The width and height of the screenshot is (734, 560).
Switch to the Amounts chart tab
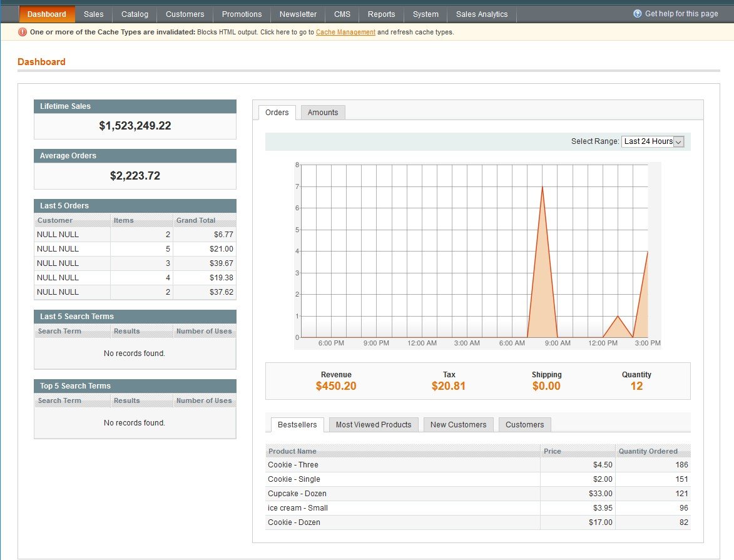tap(323, 113)
